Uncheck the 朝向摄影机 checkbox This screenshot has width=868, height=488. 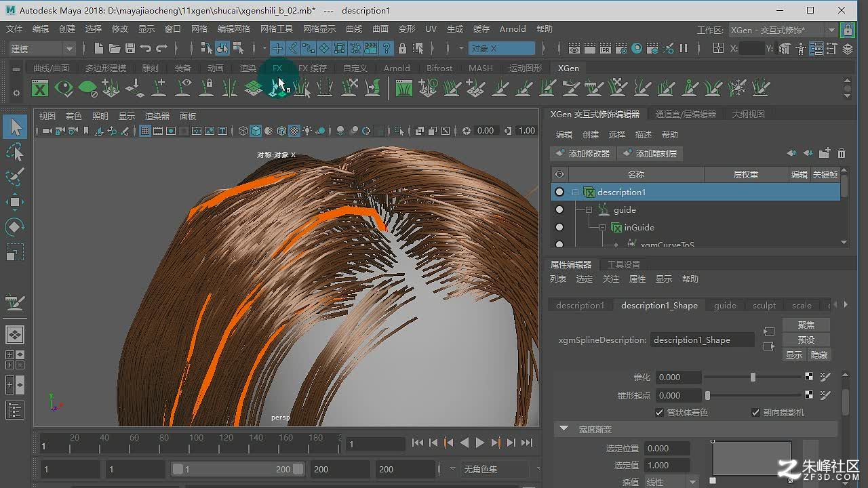pos(756,412)
